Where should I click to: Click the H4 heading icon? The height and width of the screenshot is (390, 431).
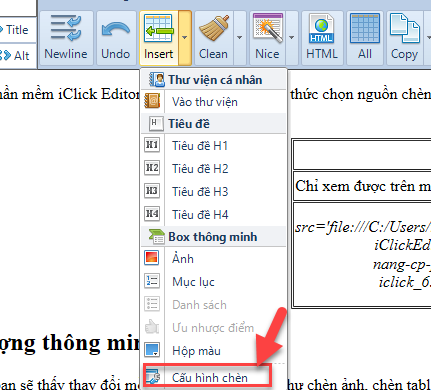152,213
